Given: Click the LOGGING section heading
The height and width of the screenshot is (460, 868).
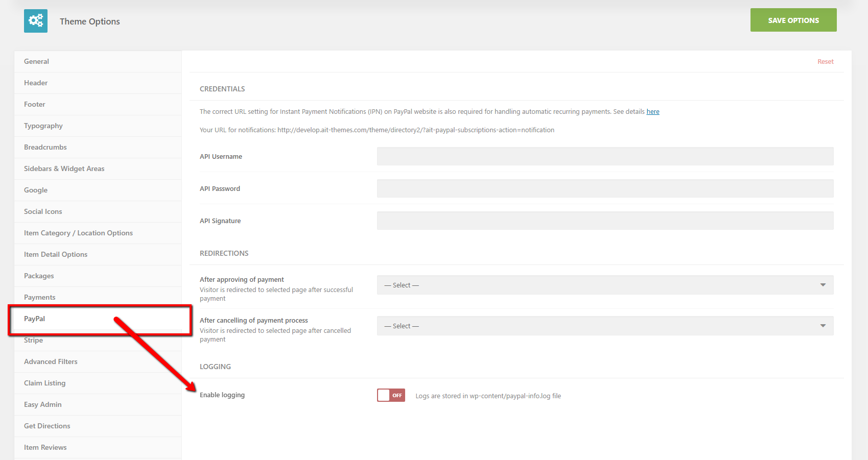Looking at the screenshot, I should pyautogui.click(x=215, y=367).
